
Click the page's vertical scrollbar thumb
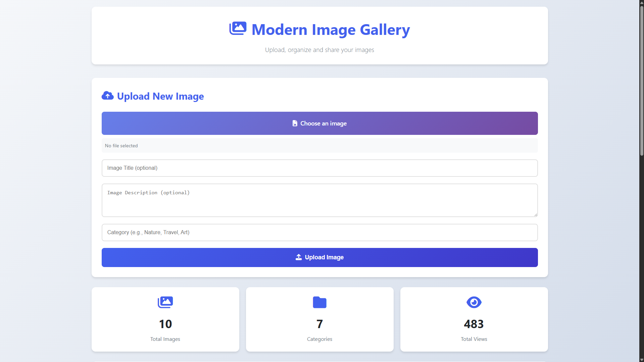[641, 81]
